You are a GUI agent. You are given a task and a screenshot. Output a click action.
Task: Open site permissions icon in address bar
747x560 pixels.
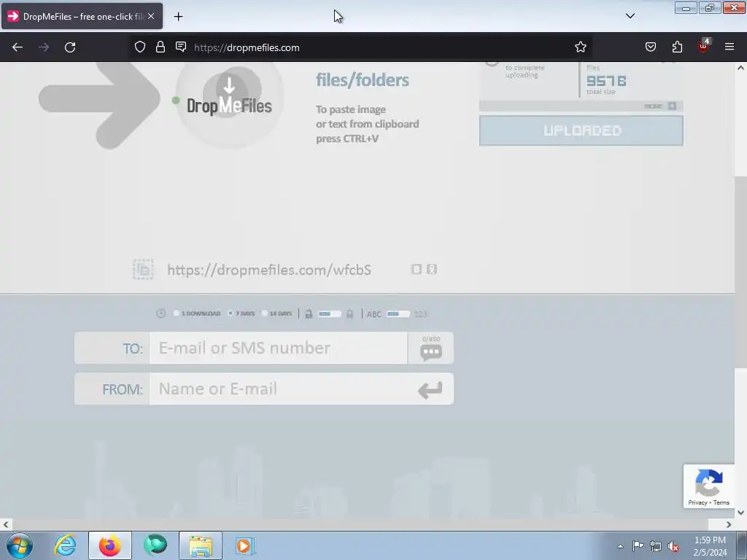coord(181,47)
